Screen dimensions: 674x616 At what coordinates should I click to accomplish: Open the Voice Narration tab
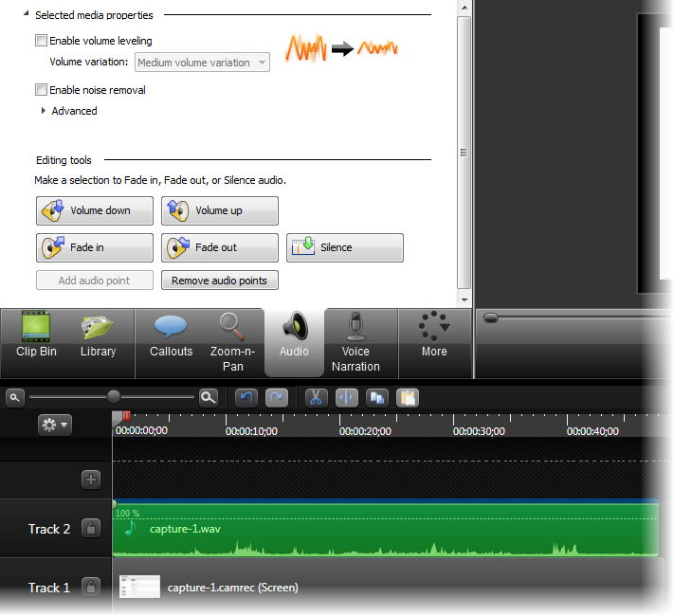point(355,343)
